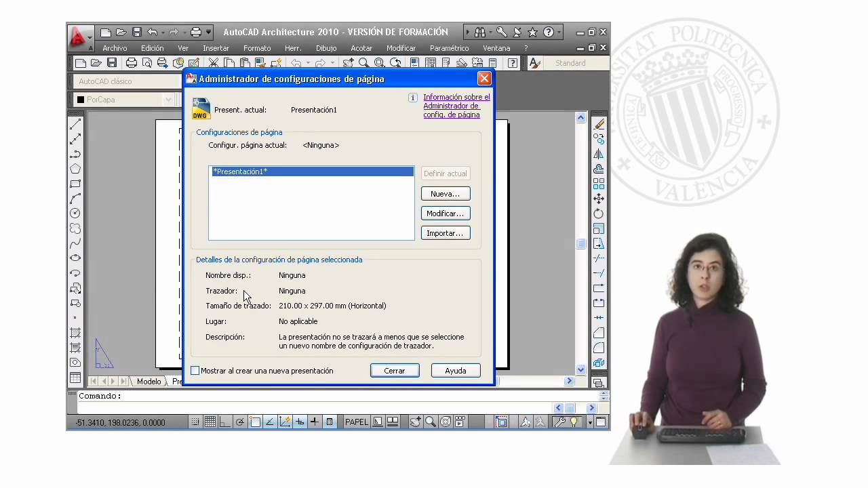Image resolution: width=868 pixels, height=488 pixels.
Task: Select the Circle tool
Action: click(x=75, y=213)
